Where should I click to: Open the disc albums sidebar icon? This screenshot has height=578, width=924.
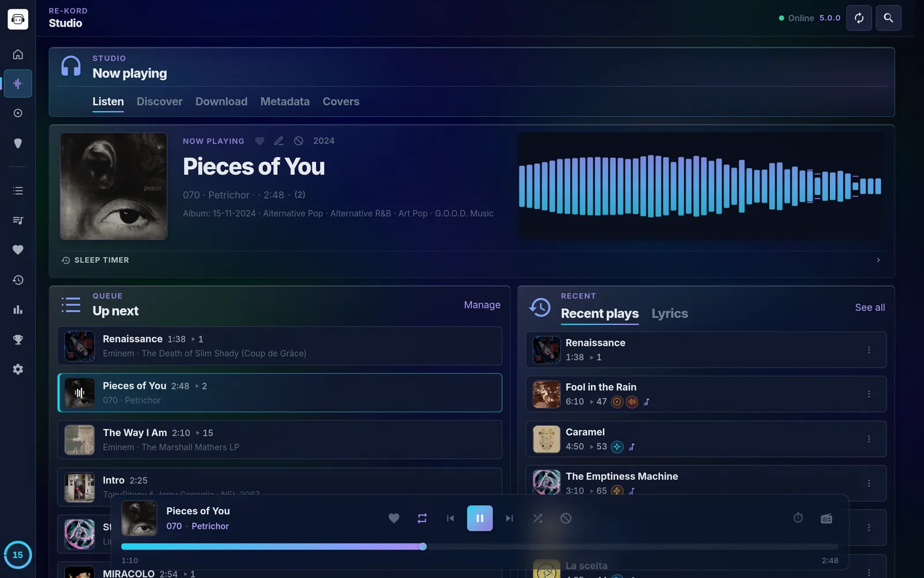[x=18, y=113]
